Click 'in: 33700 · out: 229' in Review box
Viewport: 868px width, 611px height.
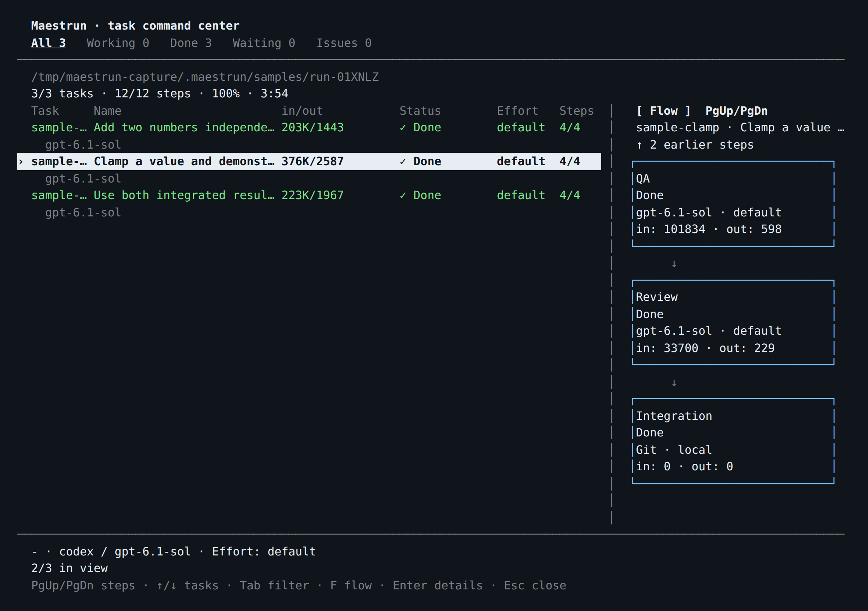click(x=705, y=348)
